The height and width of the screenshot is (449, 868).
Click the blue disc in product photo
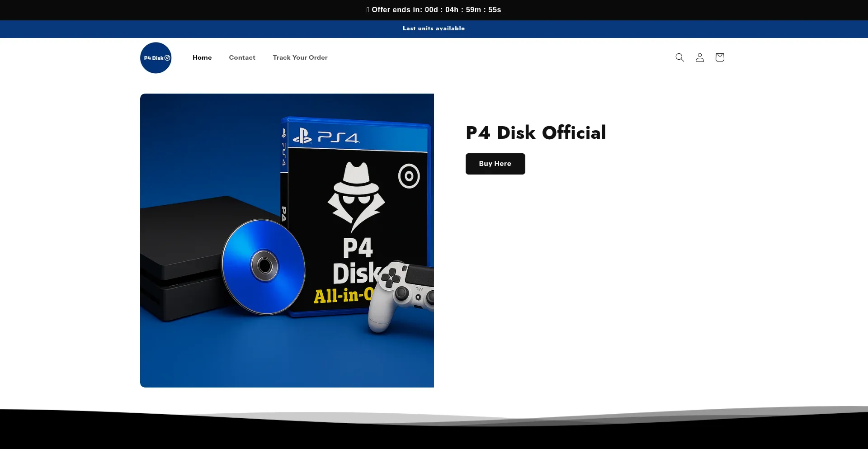click(264, 267)
